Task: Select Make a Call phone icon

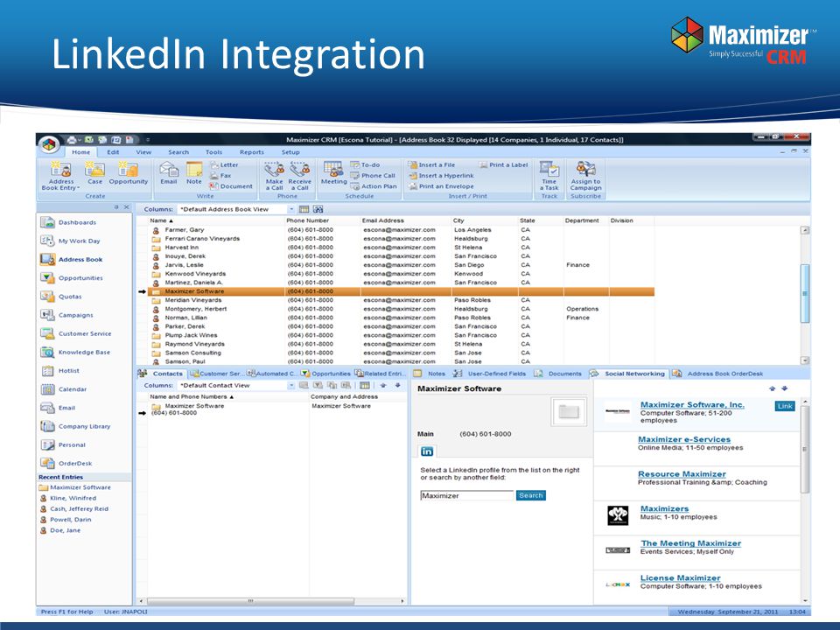Action: pyautogui.click(x=274, y=176)
